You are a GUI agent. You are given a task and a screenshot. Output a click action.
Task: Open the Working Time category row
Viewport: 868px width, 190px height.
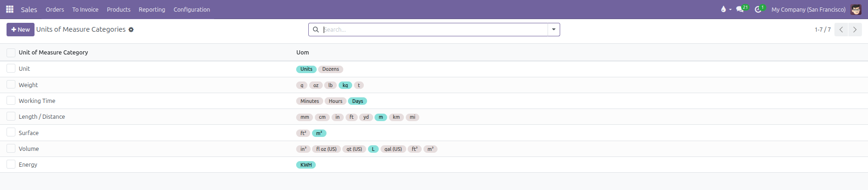click(434, 101)
